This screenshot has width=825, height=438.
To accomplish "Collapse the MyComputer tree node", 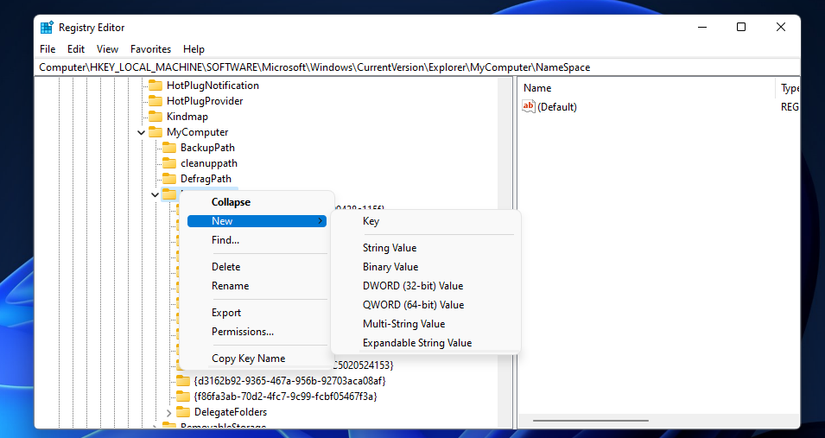I will (x=141, y=132).
